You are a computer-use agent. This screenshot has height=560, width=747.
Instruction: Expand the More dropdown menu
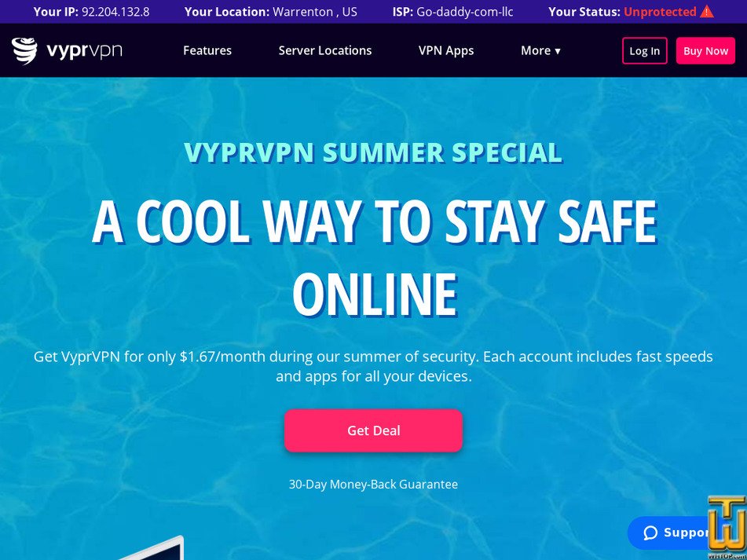[x=540, y=50]
